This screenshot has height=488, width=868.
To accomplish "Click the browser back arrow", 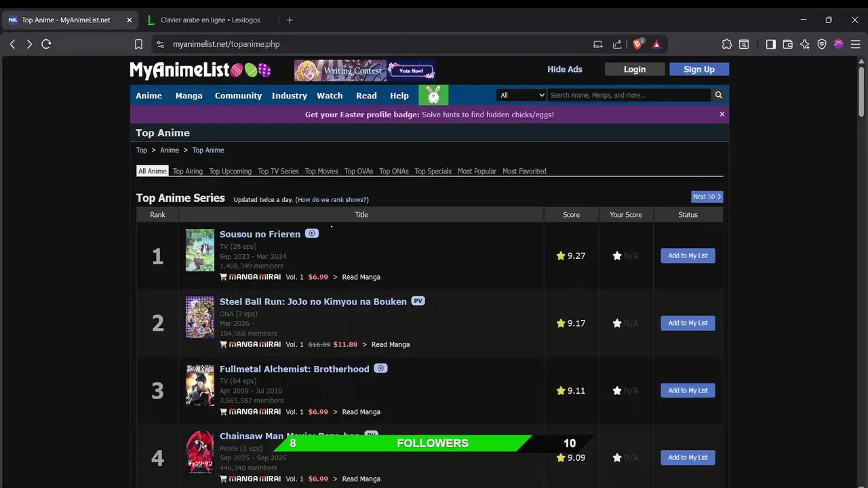I will 12,44.
